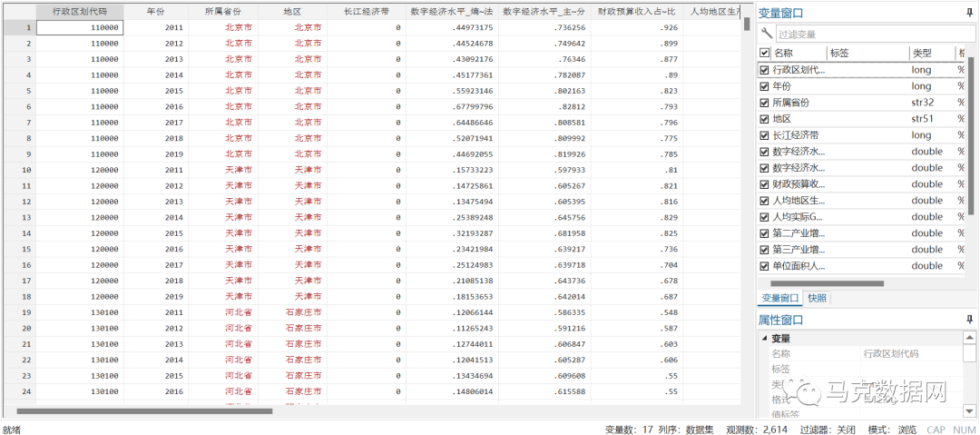
Task: Sort variables by the 标签 column header
Action: pos(867,54)
